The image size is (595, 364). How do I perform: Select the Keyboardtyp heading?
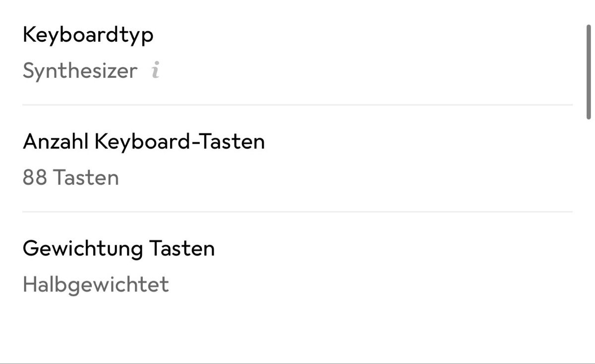pyautogui.click(x=88, y=36)
